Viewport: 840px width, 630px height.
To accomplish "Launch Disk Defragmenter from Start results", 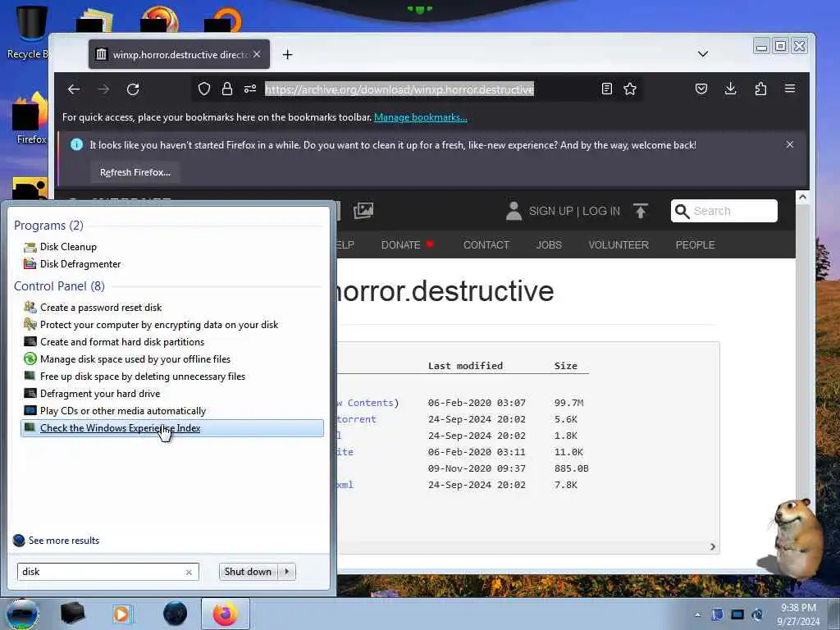I will (80, 264).
